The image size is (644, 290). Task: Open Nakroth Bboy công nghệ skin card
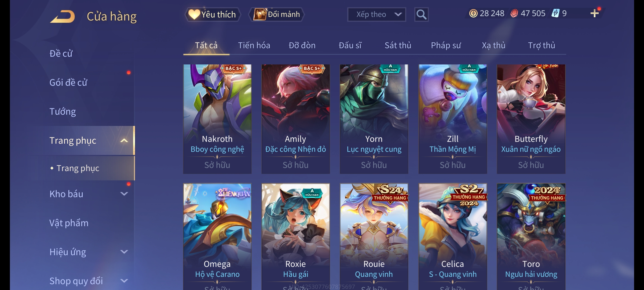pyautogui.click(x=217, y=119)
